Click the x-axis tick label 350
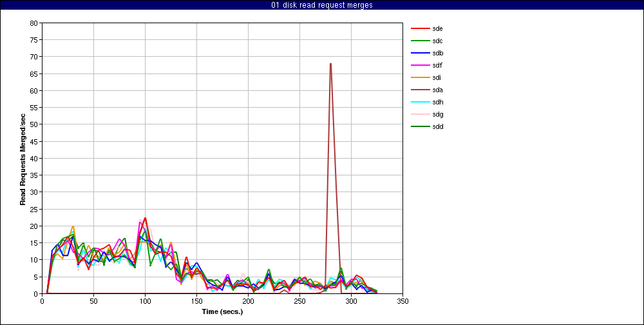Image resolution: width=644 pixels, height=325 pixels. pos(403,300)
